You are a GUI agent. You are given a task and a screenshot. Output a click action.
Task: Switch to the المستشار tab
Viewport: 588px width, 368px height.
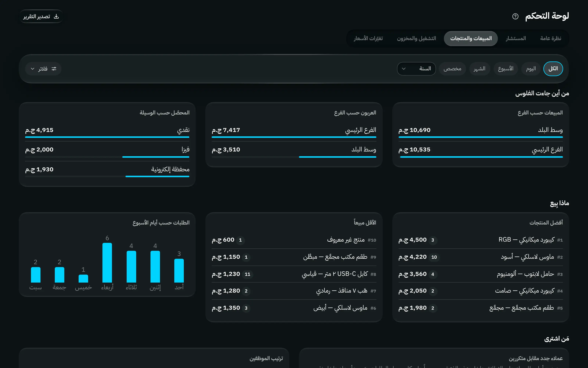point(516,38)
